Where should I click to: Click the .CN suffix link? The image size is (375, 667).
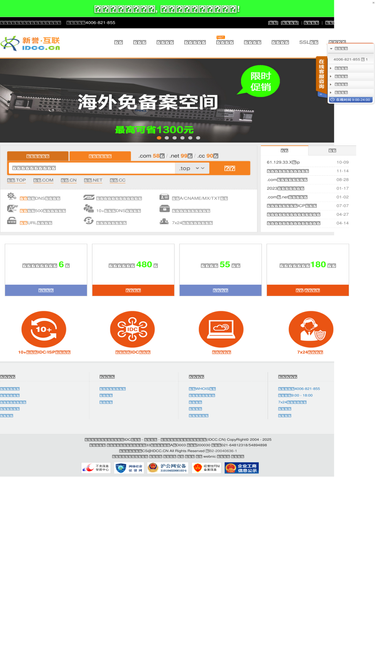coord(68,180)
